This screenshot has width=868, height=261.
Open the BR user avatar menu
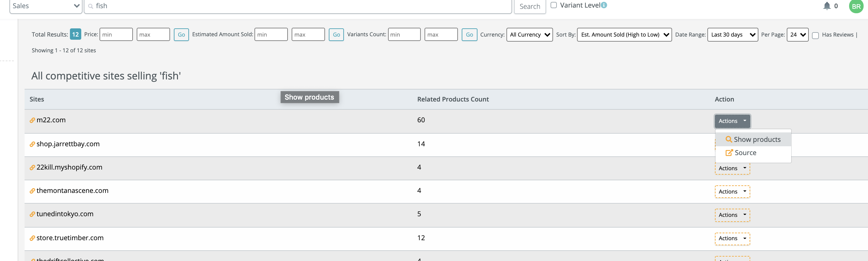856,6
